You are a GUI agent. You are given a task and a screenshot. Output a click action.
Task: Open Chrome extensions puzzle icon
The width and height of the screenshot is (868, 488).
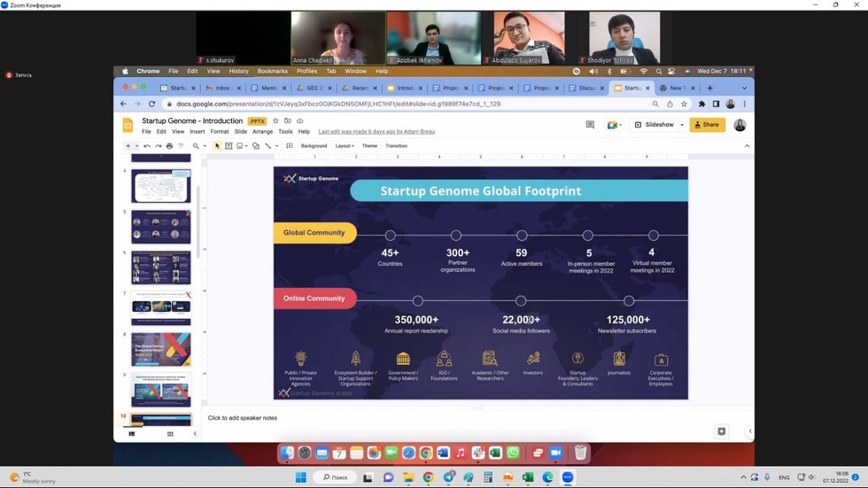click(701, 104)
